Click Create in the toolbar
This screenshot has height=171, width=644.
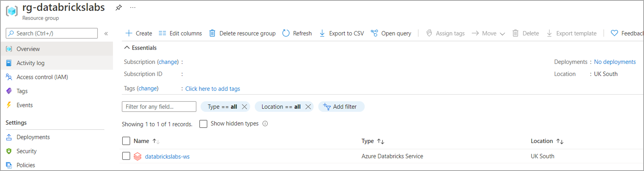click(138, 33)
